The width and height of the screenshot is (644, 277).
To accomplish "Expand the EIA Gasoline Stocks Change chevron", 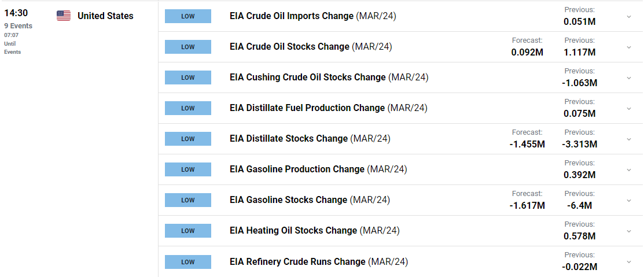I will point(628,200).
